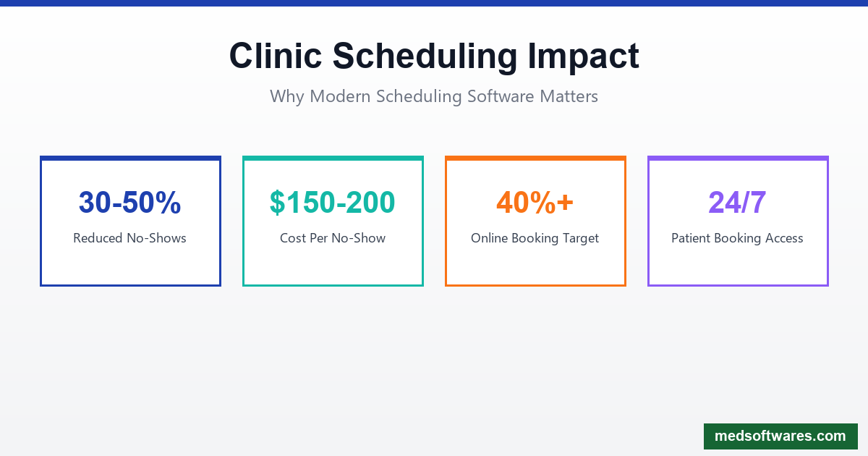This screenshot has width=868, height=456.
Task: Select the 24/7 statistic figure
Action: tap(738, 203)
